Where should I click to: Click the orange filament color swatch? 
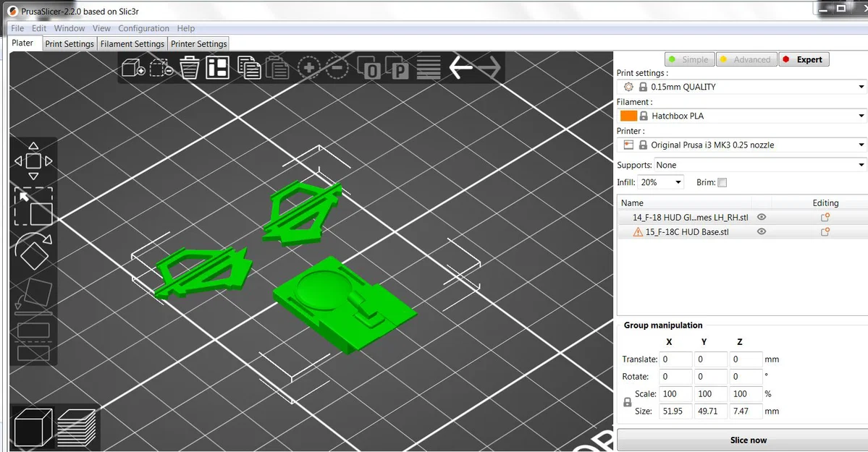(628, 116)
